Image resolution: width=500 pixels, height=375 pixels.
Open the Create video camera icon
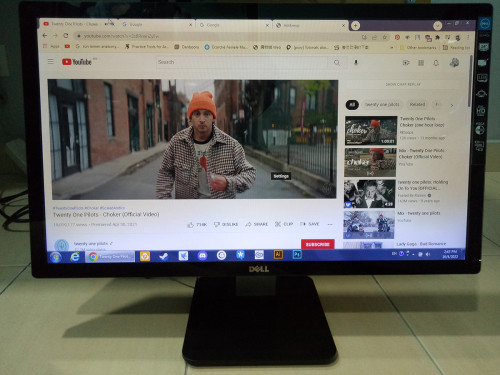(406, 63)
